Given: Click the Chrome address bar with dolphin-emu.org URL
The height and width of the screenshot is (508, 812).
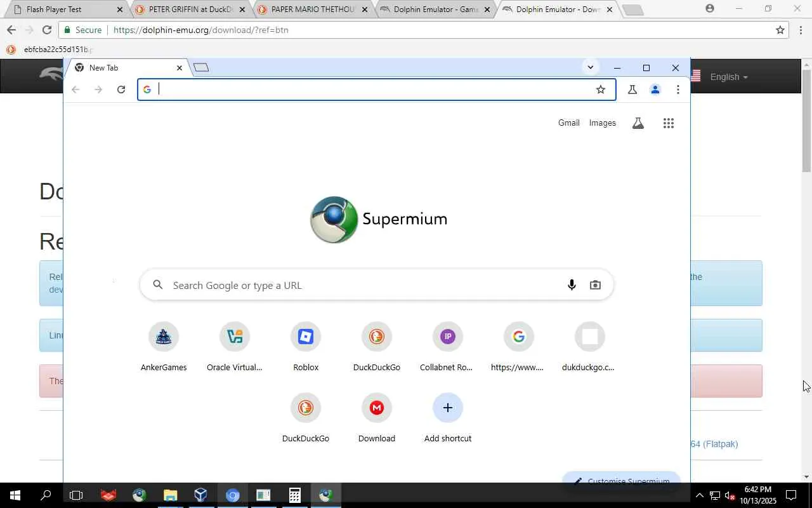Looking at the screenshot, I should pos(424,30).
